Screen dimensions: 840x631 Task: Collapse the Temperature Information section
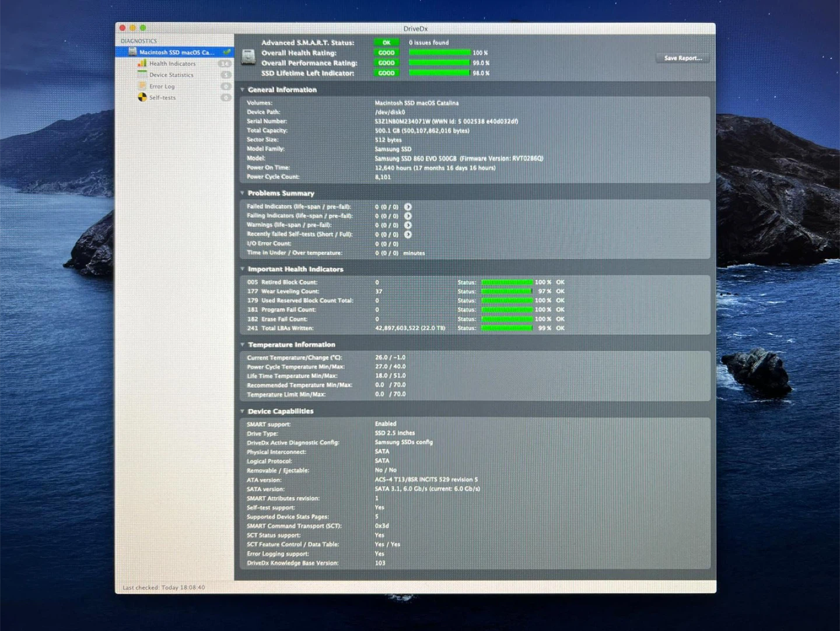coord(242,344)
